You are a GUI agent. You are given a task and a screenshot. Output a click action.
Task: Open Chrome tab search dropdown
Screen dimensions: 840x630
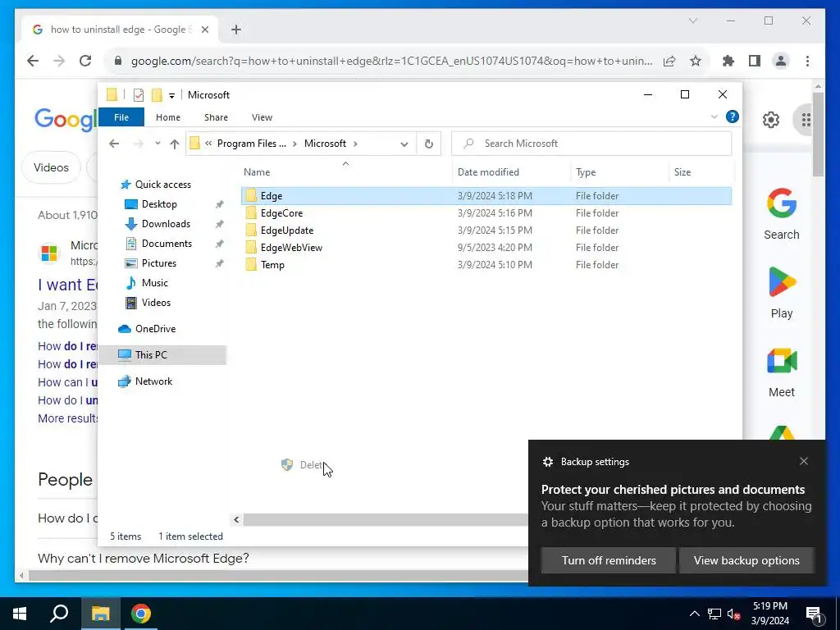(692, 21)
